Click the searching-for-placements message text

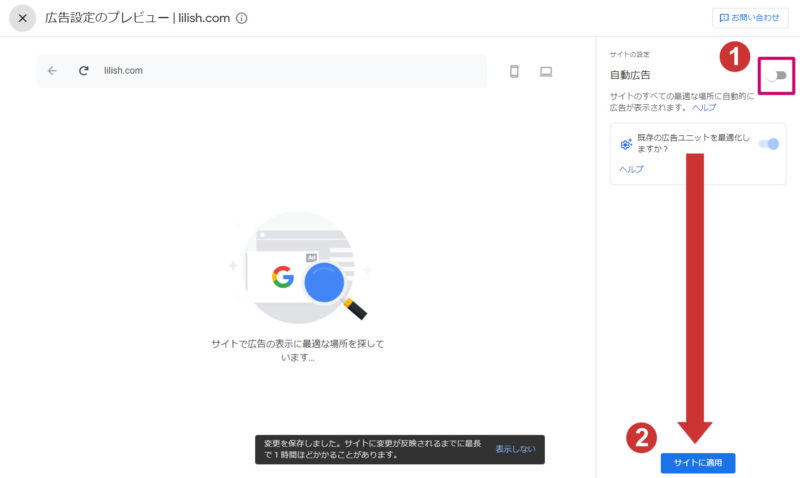pyautogui.click(x=297, y=350)
